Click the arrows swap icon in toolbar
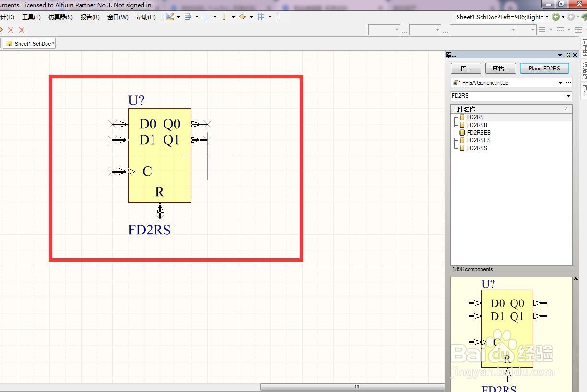The image size is (587, 392). coord(578,30)
